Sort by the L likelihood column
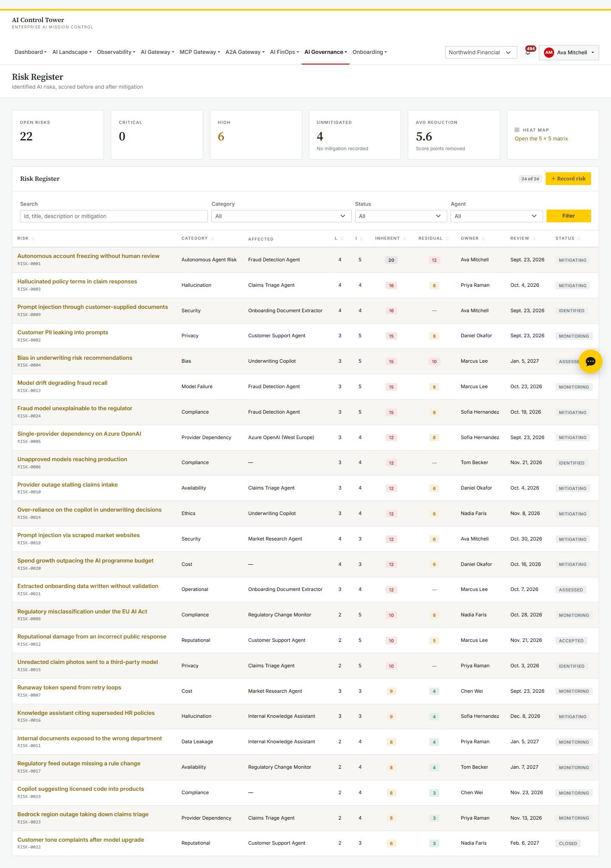The image size is (611, 868). click(x=339, y=238)
